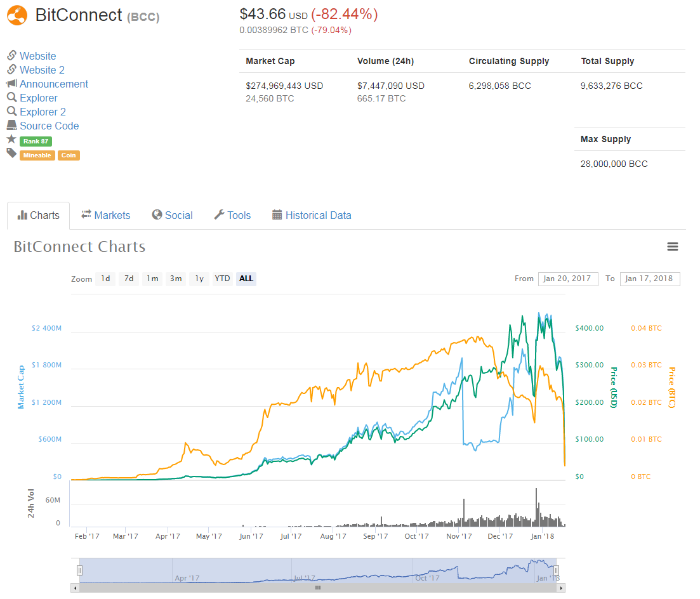Click the -82.44% USD change value

tap(345, 15)
